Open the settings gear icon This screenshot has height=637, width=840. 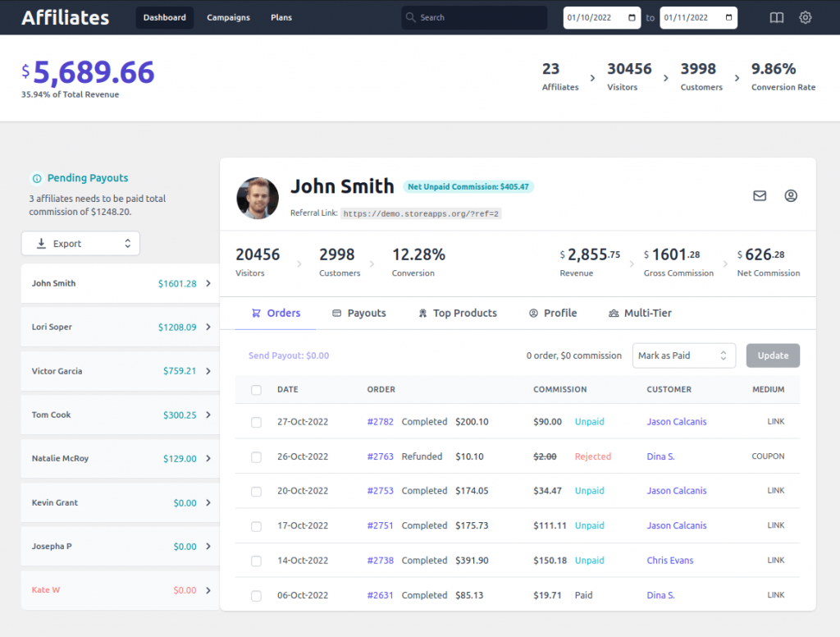click(x=806, y=16)
